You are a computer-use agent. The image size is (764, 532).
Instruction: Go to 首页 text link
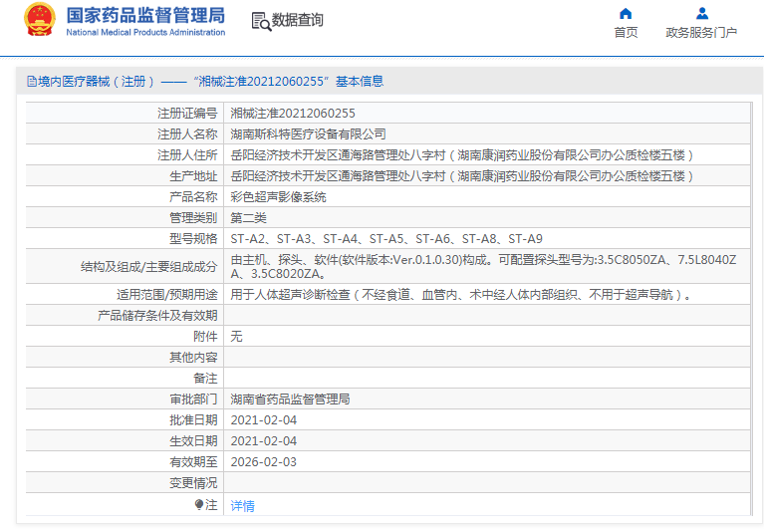pos(626,32)
